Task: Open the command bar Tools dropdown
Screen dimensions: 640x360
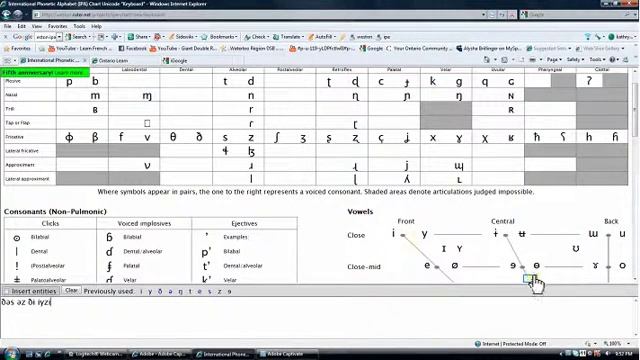Action: (x=597, y=60)
